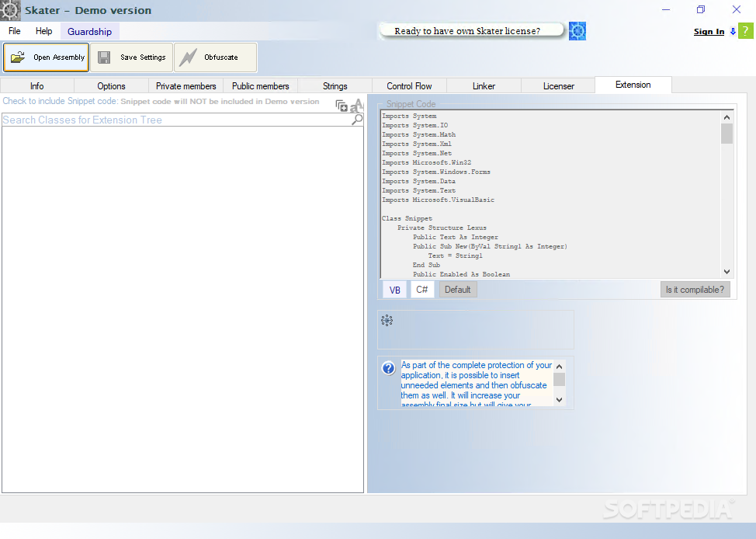Click 'Ready to have own Skater license?' banner
Screen dimensions: 756x539
pyautogui.click(x=471, y=31)
